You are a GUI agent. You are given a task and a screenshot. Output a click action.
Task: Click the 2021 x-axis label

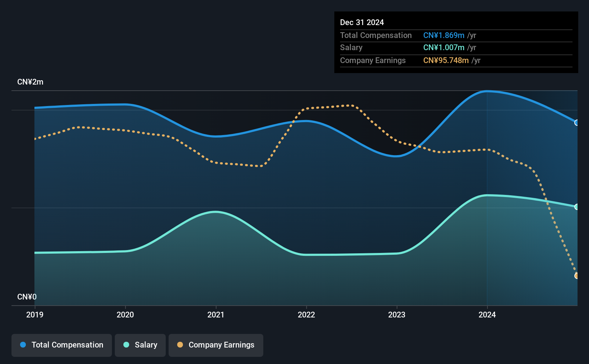pos(216,315)
